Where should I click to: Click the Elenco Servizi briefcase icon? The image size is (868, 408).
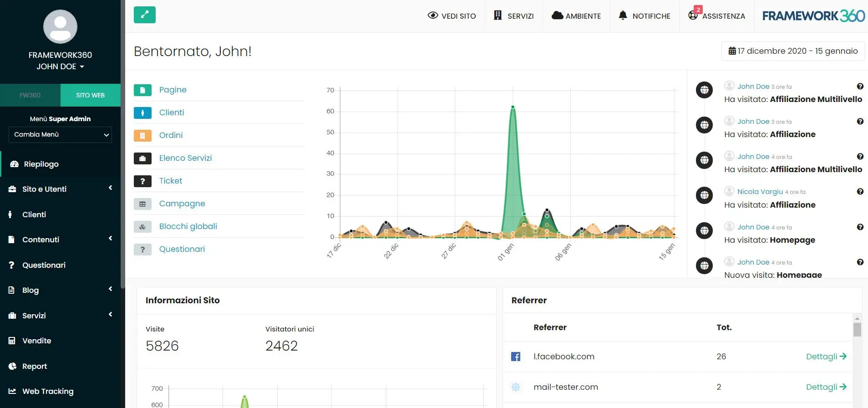[142, 158]
